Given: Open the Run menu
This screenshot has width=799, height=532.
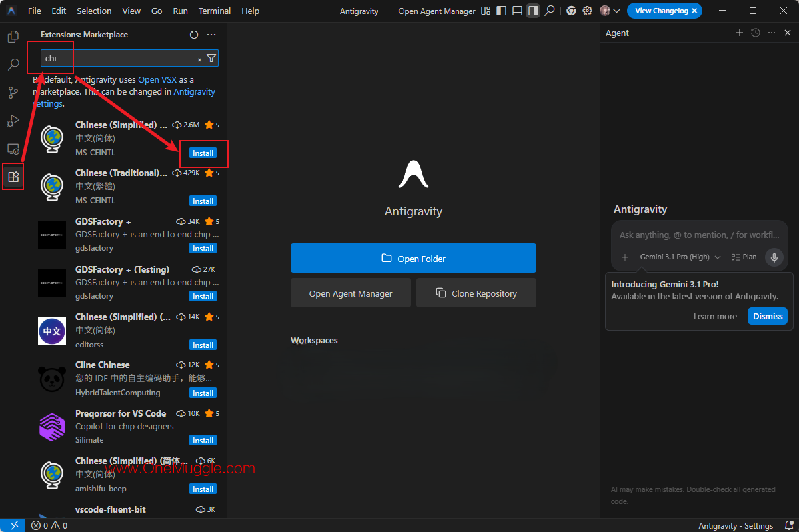Looking at the screenshot, I should click(180, 11).
